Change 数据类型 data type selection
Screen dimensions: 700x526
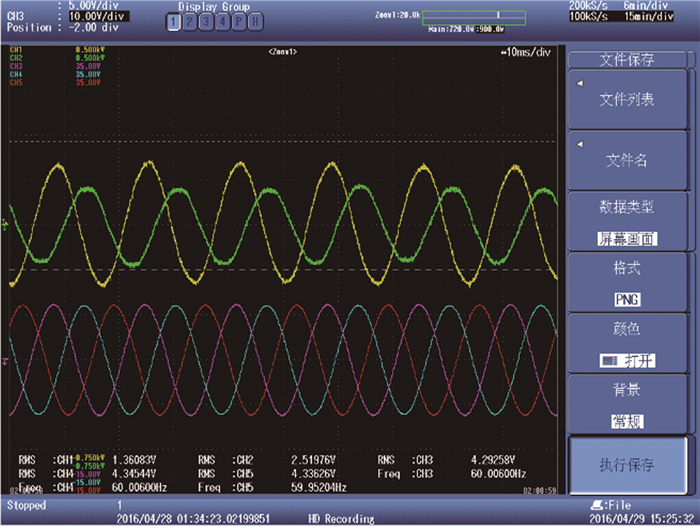click(627, 220)
